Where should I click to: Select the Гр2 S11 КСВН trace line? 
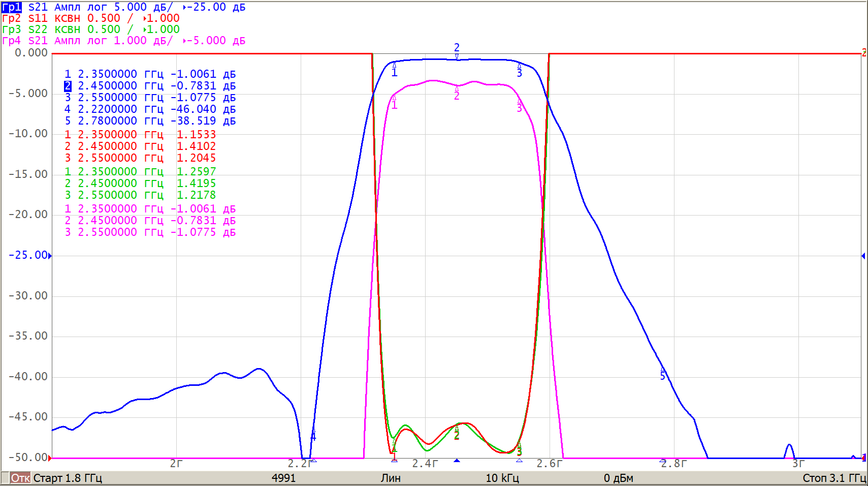pos(90,18)
